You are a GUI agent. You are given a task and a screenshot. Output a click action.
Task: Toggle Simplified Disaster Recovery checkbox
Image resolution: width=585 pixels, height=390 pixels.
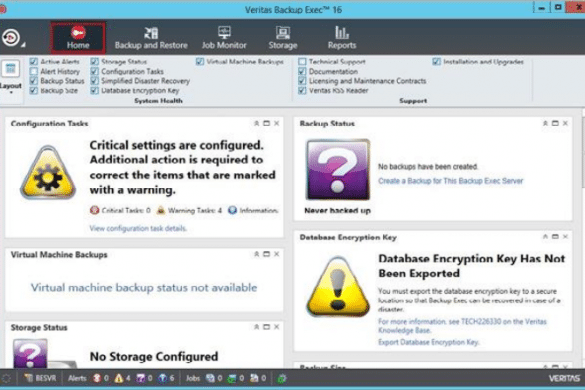click(95, 81)
